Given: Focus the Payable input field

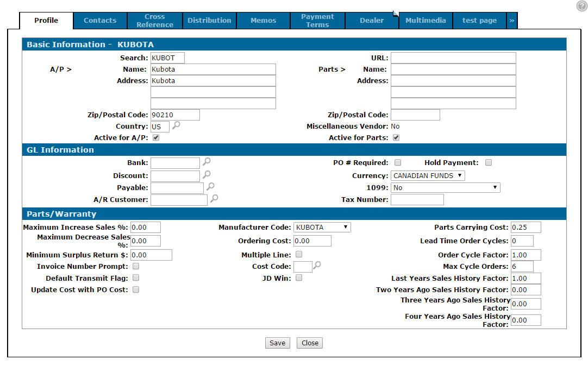Looking at the screenshot, I should pyautogui.click(x=177, y=188).
